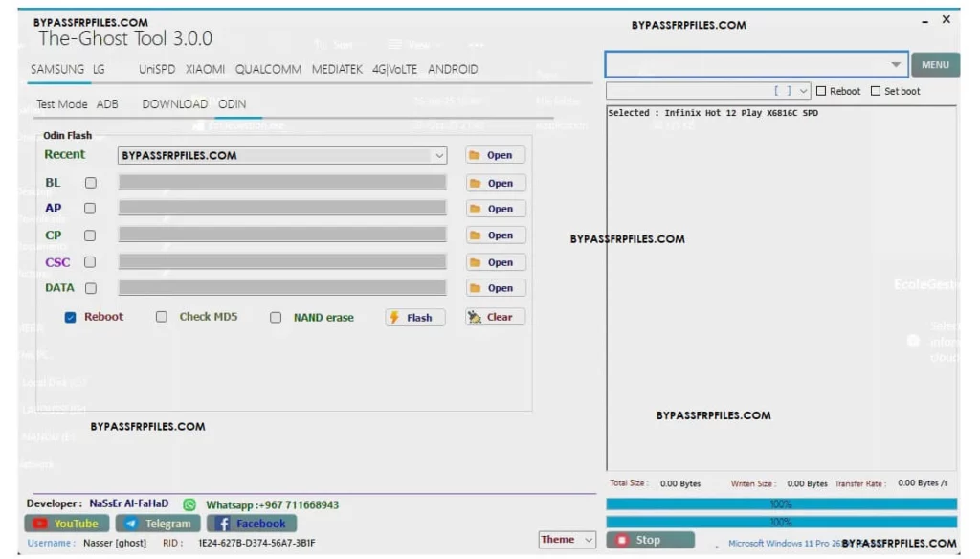Screen dimensions: 980x559
Task: Switch to the SAMSUNG tab
Action: click(57, 70)
